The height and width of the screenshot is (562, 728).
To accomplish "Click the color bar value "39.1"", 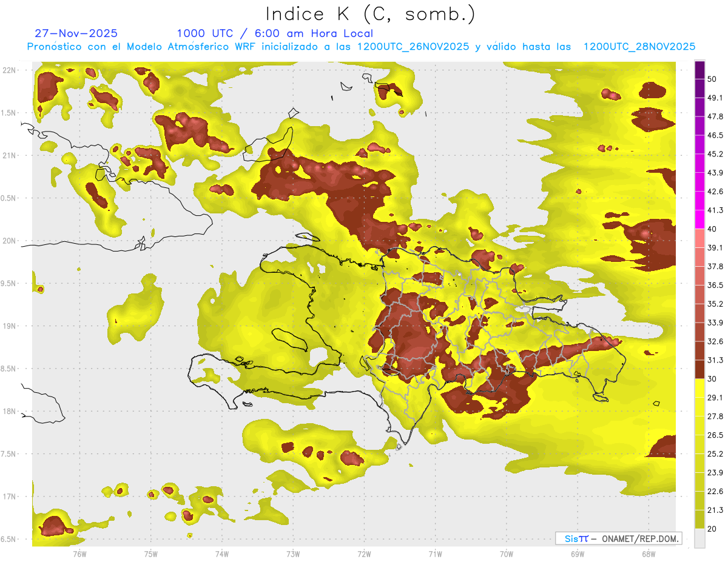I will point(715,247).
